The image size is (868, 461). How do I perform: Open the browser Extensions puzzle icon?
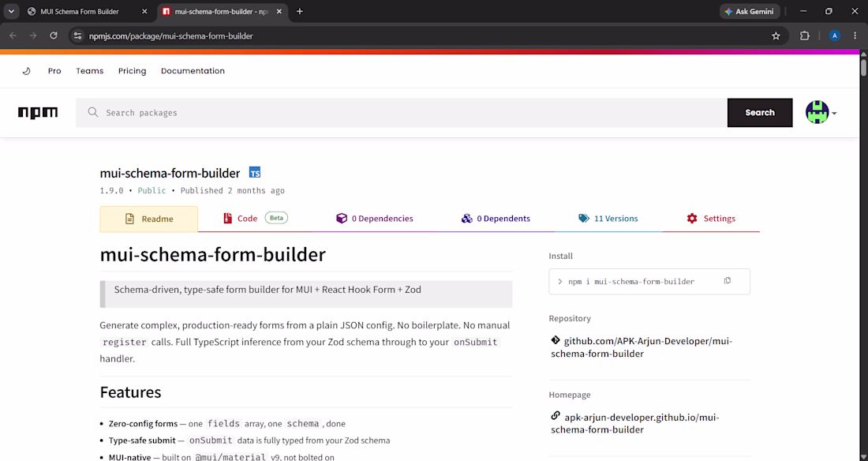point(805,36)
